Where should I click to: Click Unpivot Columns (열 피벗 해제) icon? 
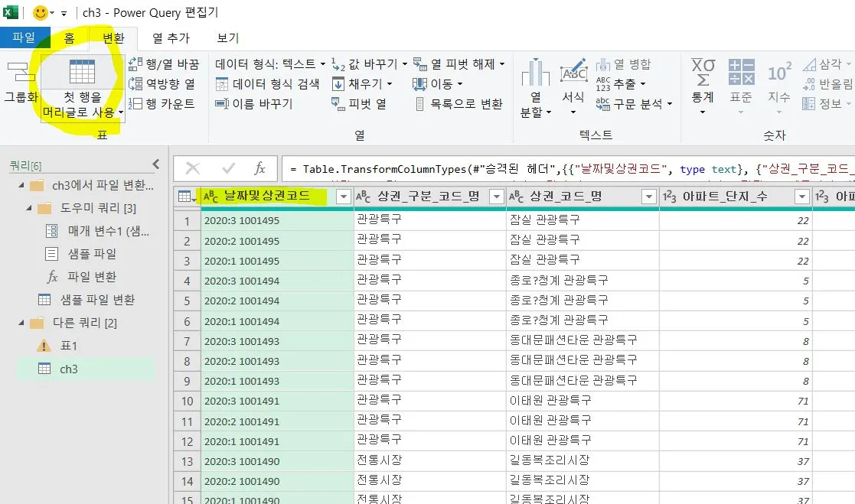click(x=420, y=64)
